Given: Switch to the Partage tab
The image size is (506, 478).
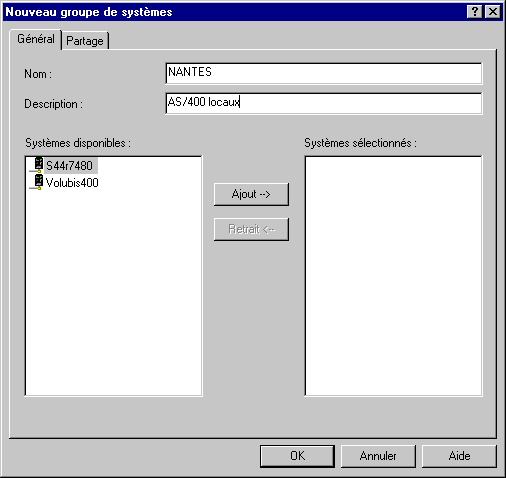Looking at the screenshot, I should tap(85, 41).
